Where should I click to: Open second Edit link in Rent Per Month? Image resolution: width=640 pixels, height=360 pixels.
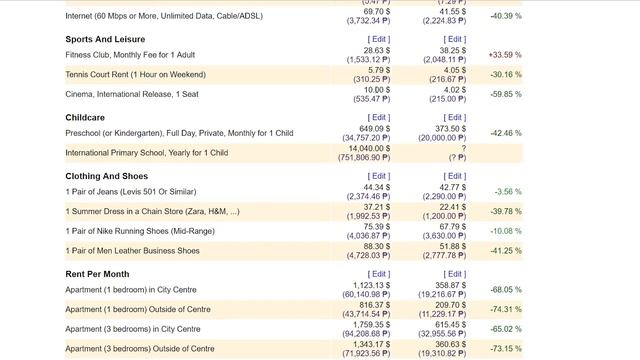click(455, 274)
